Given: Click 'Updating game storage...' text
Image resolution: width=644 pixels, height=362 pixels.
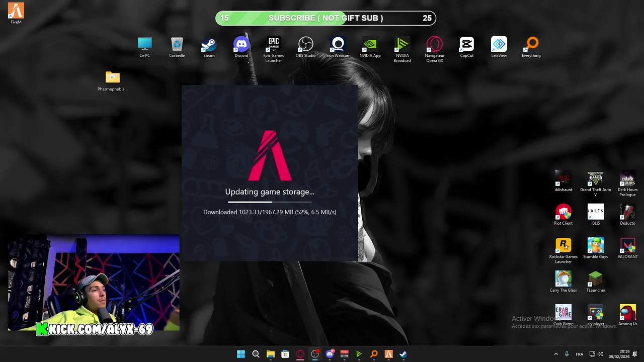Looking at the screenshot, I should point(270,192).
